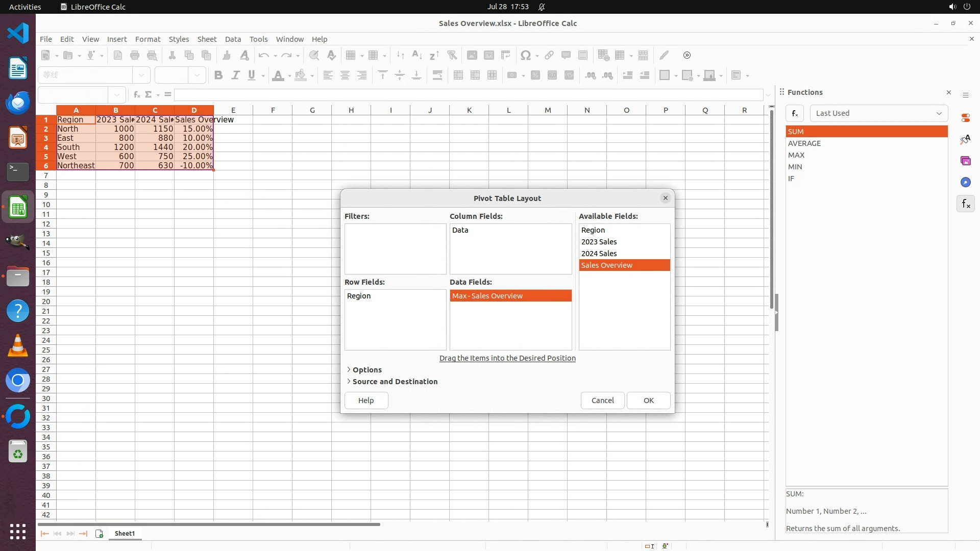
Task: Select 2023 Sales in Available Fields
Action: click(x=599, y=242)
